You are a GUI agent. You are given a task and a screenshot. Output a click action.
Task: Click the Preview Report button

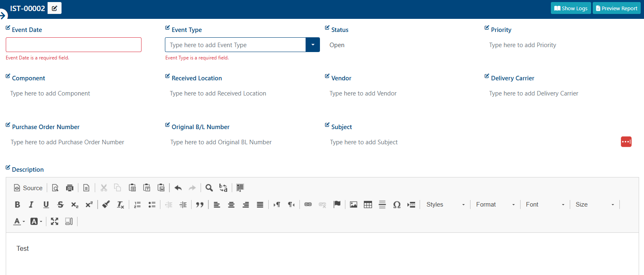point(617,8)
